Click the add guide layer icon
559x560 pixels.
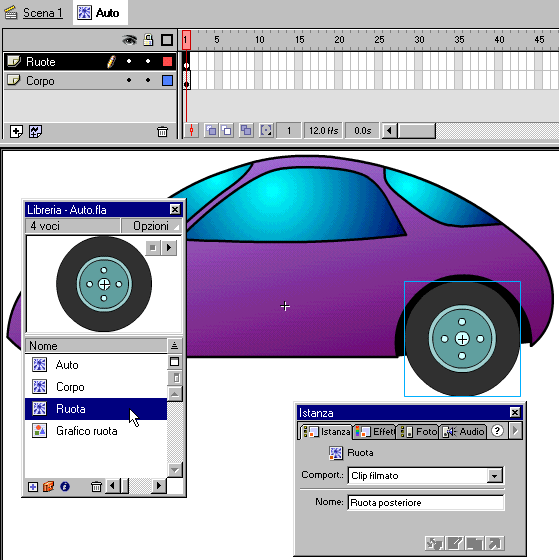pos(35,131)
